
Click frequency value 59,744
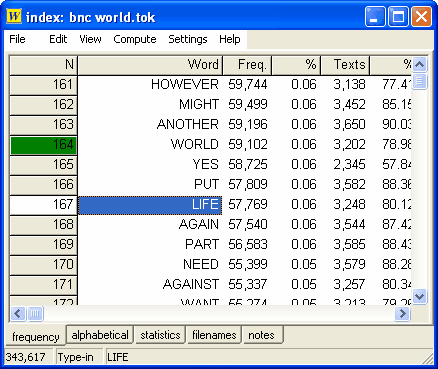(248, 84)
